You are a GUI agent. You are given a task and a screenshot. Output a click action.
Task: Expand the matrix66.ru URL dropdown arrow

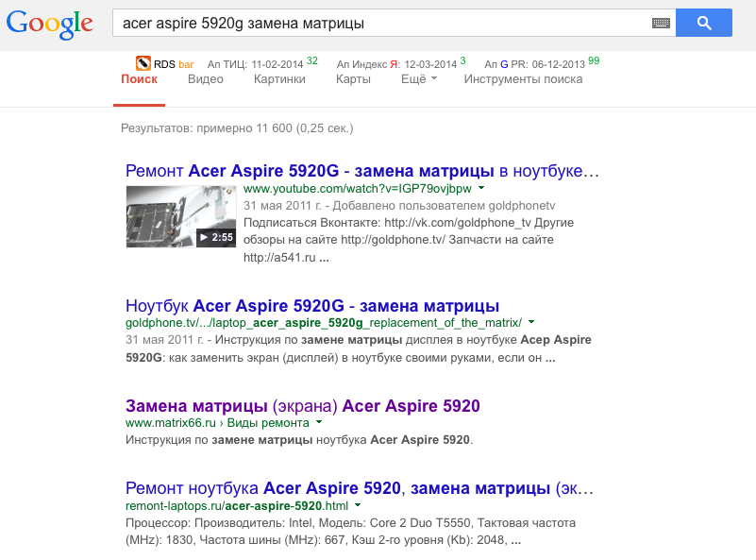pyautogui.click(x=319, y=422)
